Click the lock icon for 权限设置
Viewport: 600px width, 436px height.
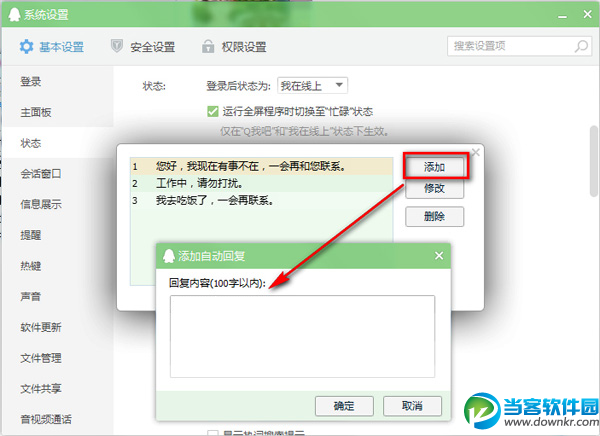point(208,46)
